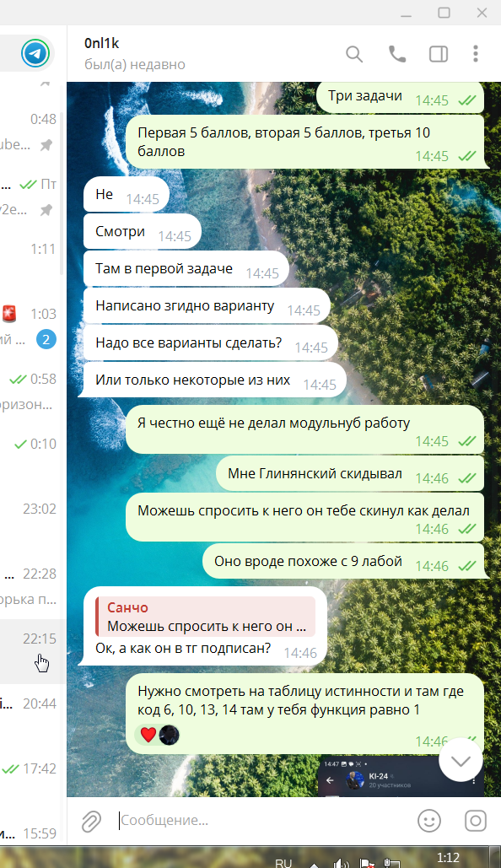Focus the Сообщение message input field
Screen dimensions: 501x868
pyautogui.click(x=263, y=821)
